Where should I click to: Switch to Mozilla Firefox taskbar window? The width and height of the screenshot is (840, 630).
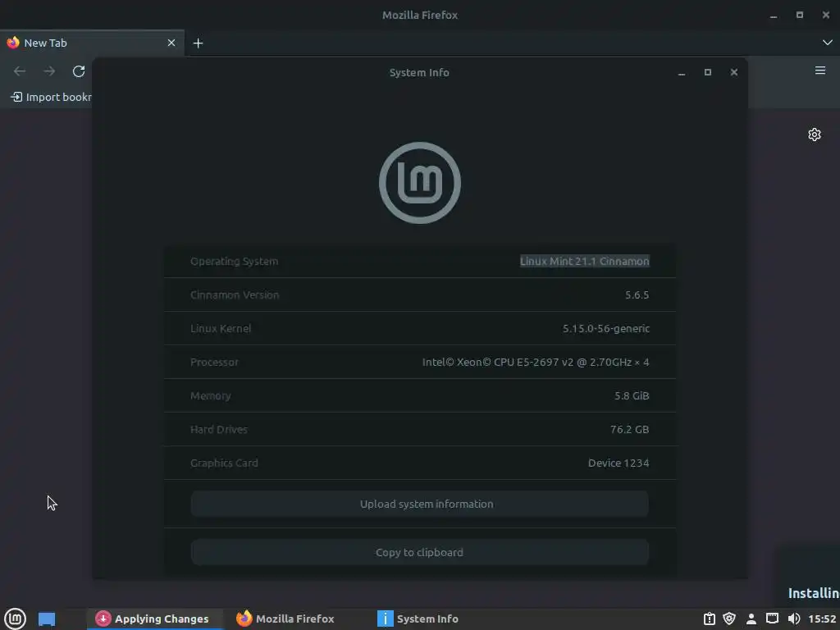tap(285, 619)
